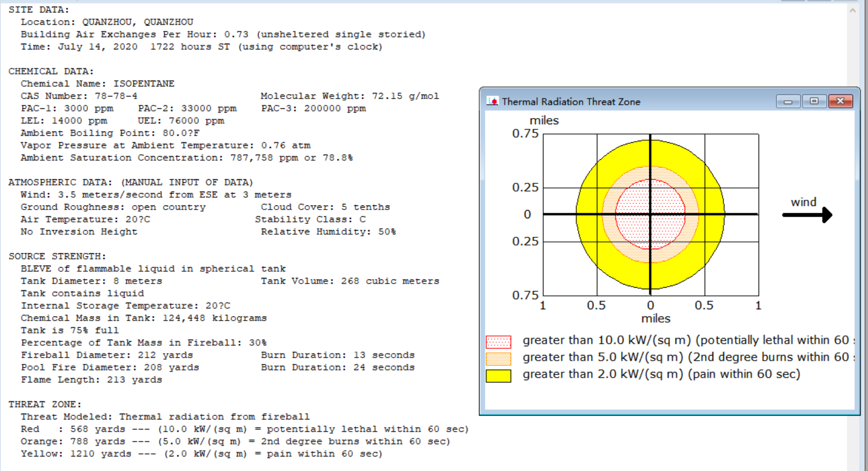The height and width of the screenshot is (471, 868).
Task: Click the 'Chemical Name: ISOPENTANE' line
Action: pyautogui.click(x=98, y=84)
